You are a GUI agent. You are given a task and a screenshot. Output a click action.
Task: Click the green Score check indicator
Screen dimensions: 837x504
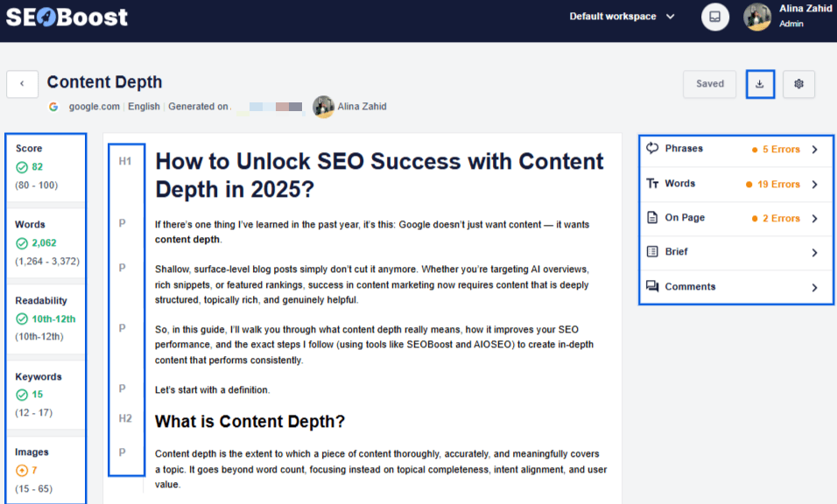coord(22,167)
